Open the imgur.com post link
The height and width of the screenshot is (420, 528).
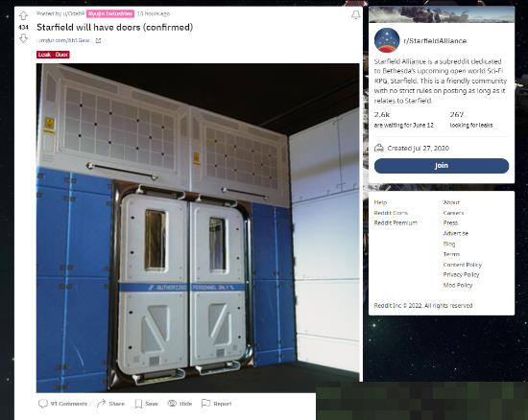click(64, 40)
